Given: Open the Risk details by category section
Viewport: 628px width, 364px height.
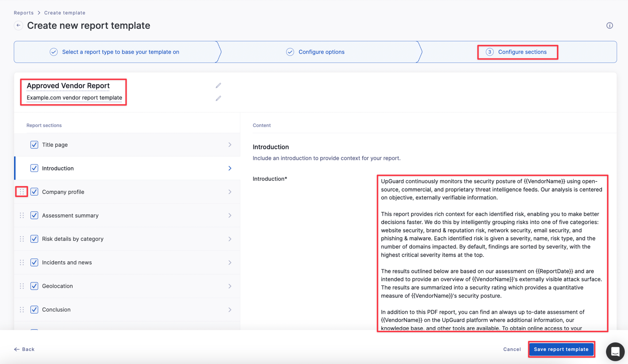Looking at the screenshot, I should pyautogui.click(x=230, y=239).
